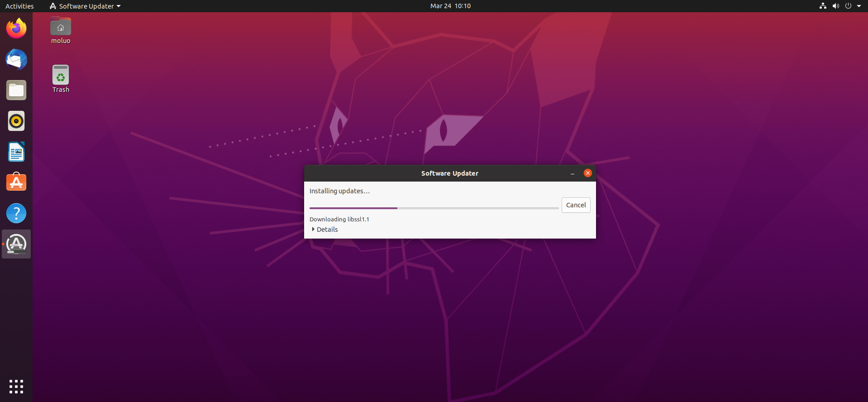The height and width of the screenshot is (402, 868).
Task: Open the moluo home folder icon
Action: (61, 30)
